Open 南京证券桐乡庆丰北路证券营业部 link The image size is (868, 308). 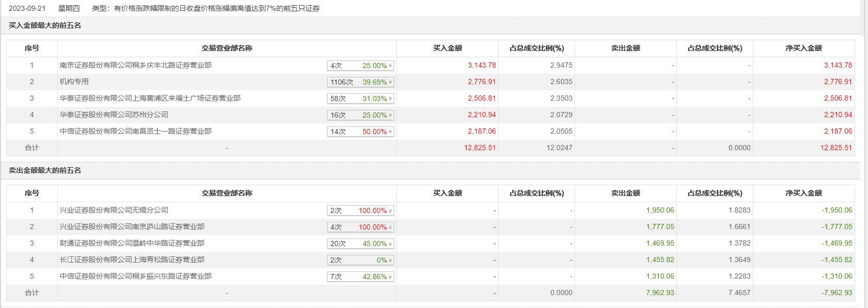pos(135,65)
